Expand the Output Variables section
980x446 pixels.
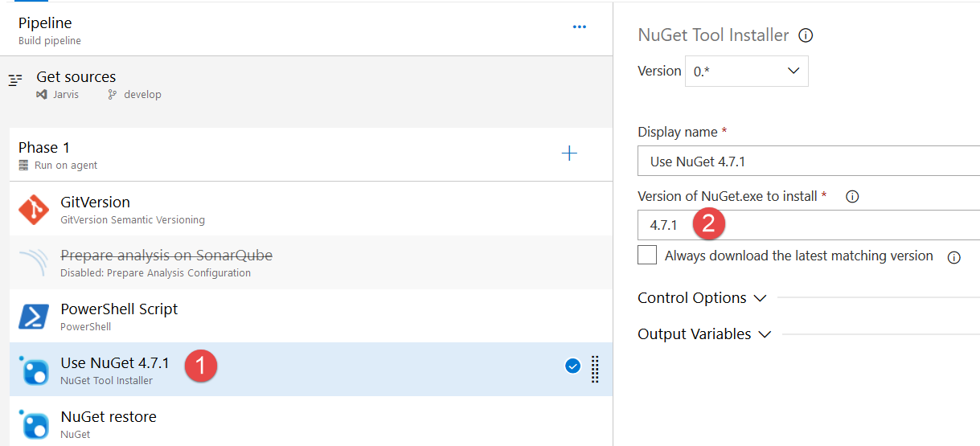click(x=703, y=334)
